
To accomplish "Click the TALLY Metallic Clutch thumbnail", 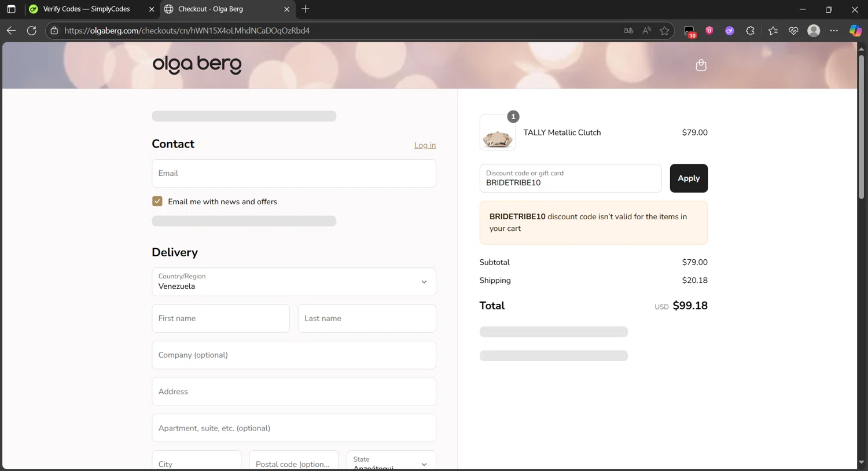I will [x=498, y=133].
